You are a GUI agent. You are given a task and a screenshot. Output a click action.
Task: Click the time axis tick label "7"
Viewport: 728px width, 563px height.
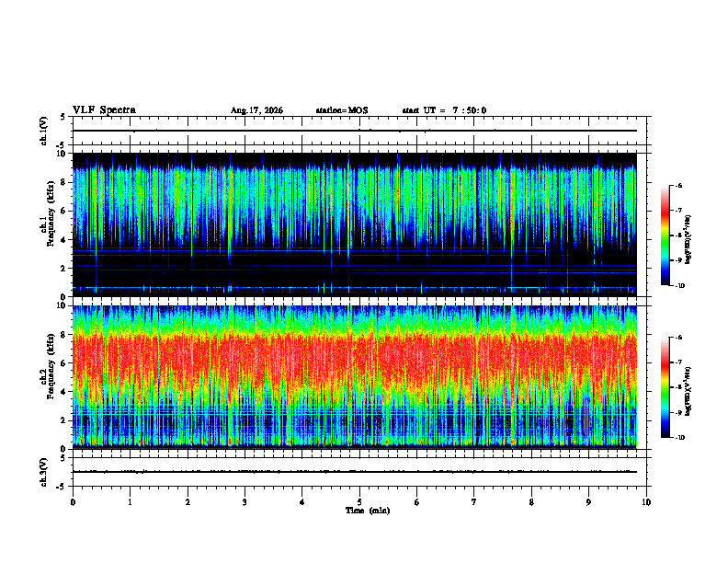click(x=474, y=502)
